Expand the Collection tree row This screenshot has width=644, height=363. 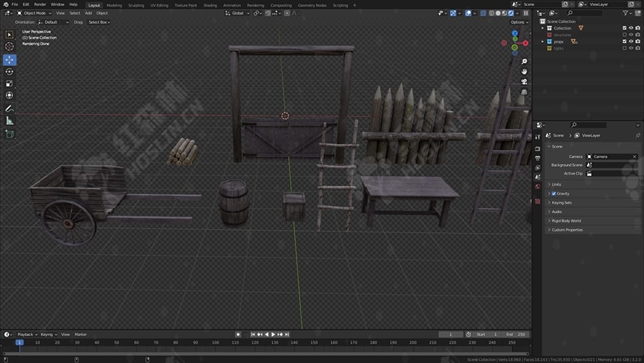tap(543, 28)
